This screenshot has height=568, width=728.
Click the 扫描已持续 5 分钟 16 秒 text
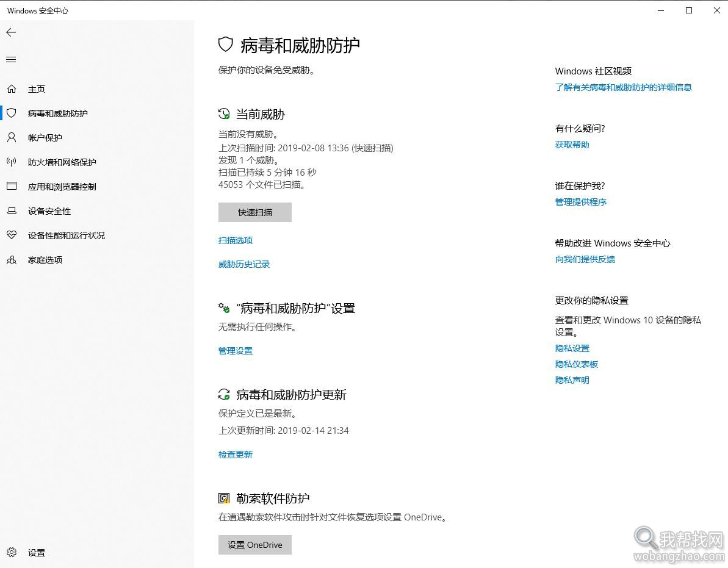point(267,172)
